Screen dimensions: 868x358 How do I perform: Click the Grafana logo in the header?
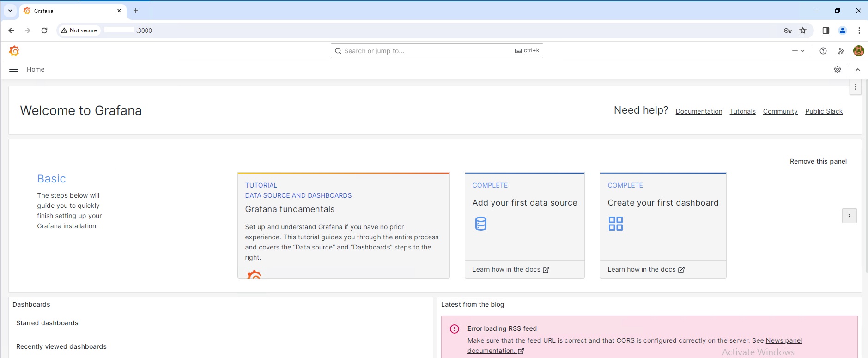[x=14, y=51]
